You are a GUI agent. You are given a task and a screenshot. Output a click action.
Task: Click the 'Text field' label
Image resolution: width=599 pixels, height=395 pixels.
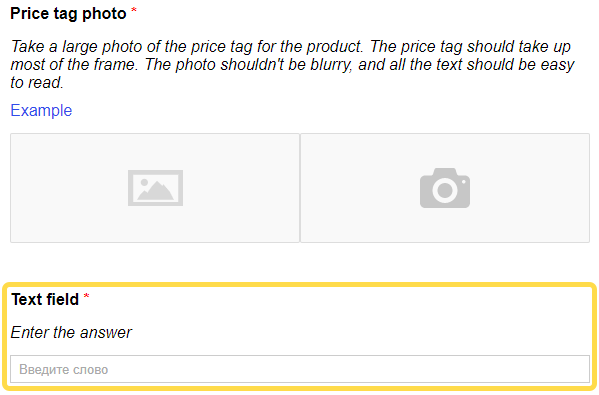click(45, 299)
